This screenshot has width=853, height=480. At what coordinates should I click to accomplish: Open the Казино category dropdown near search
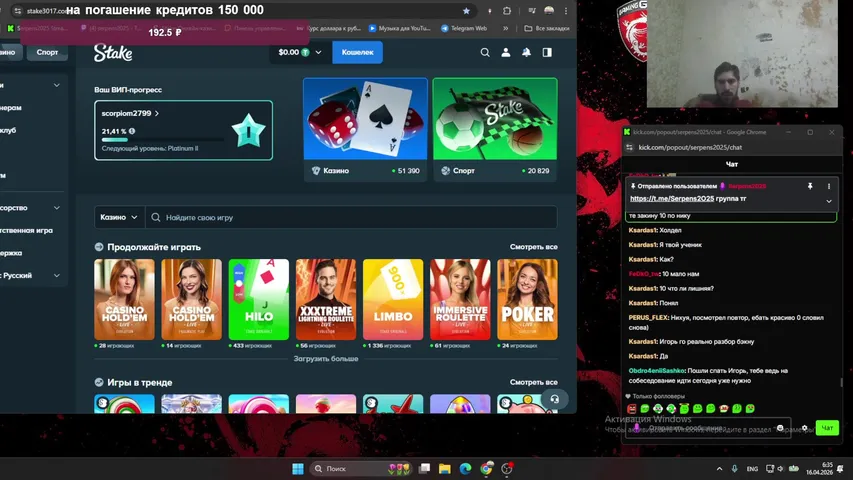pyautogui.click(x=119, y=217)
